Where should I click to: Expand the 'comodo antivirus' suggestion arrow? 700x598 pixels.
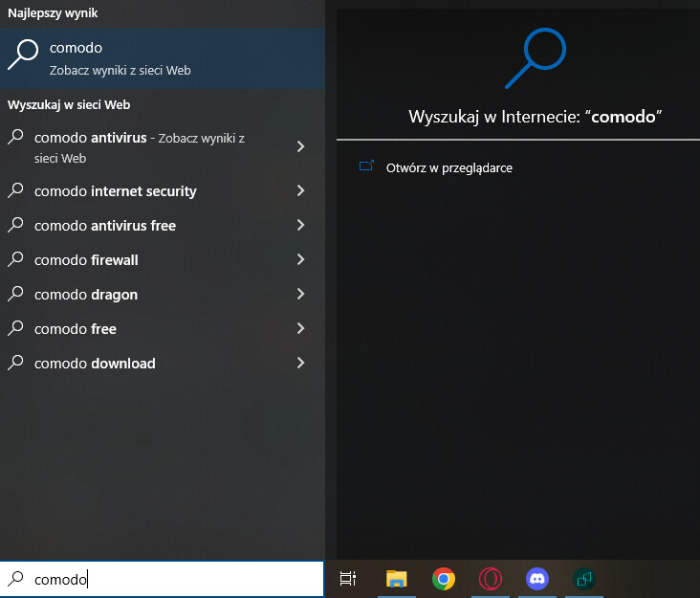(300, 146)
